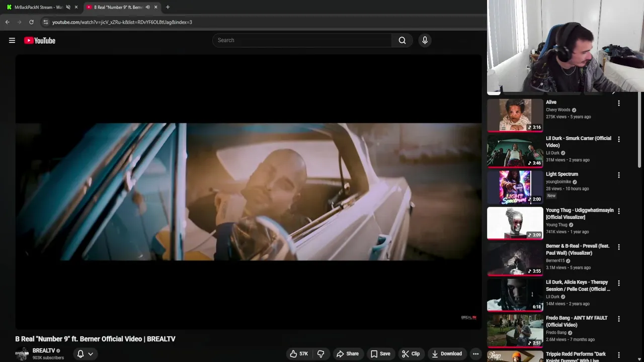The image size is (644, 362).
Task: Open site information icon in address bar
Action: click(x=45, y=22)
